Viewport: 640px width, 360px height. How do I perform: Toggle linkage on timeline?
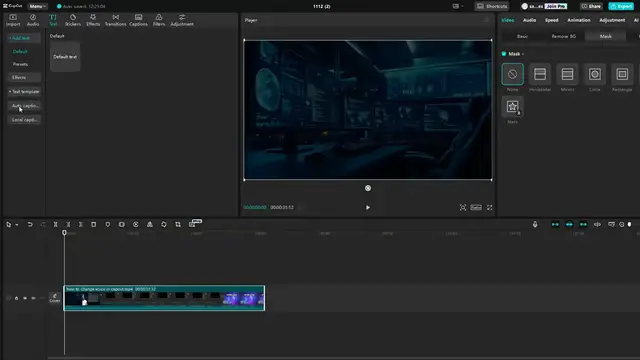(583, 224)
